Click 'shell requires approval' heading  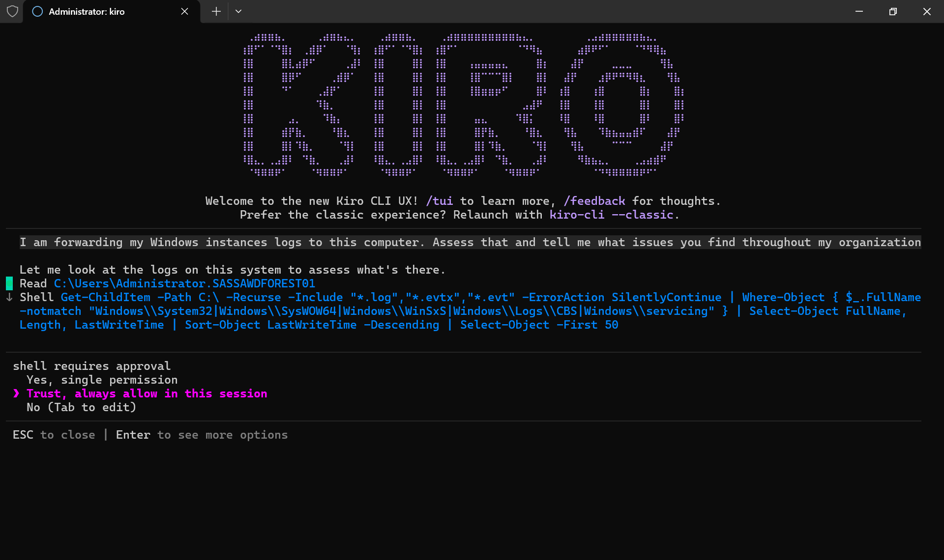[x=91, y=366]
